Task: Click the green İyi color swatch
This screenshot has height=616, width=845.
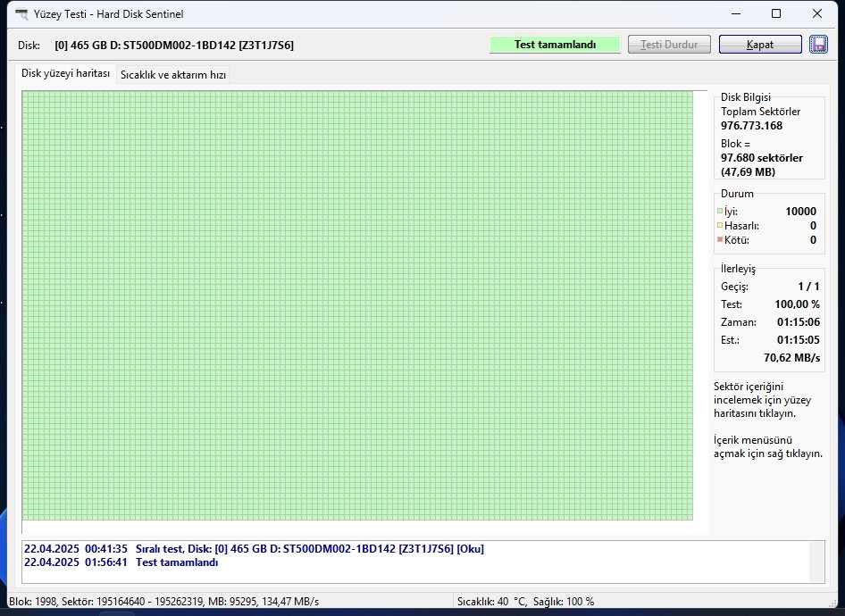Action: click(x=719, y=211)
